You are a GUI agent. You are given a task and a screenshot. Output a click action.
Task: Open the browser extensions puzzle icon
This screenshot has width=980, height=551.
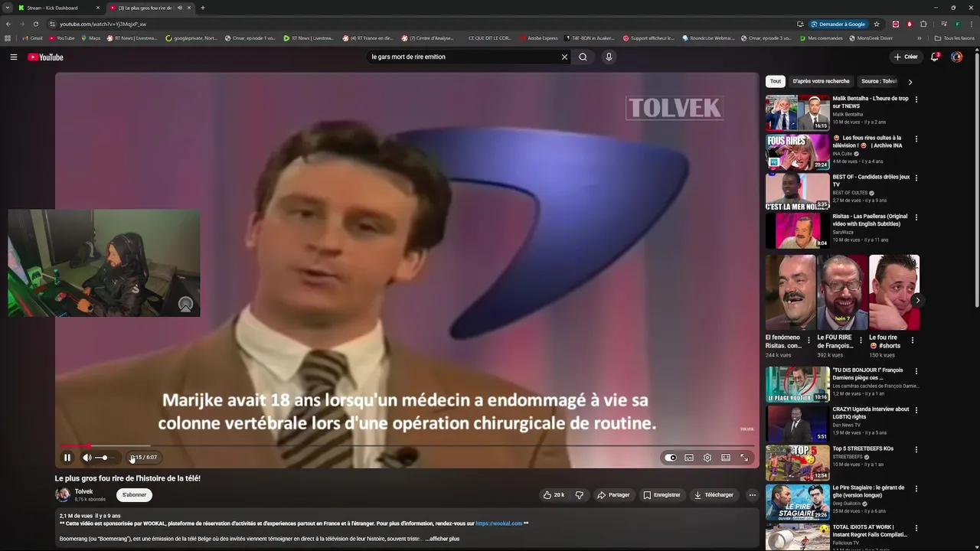click(923, 24)
